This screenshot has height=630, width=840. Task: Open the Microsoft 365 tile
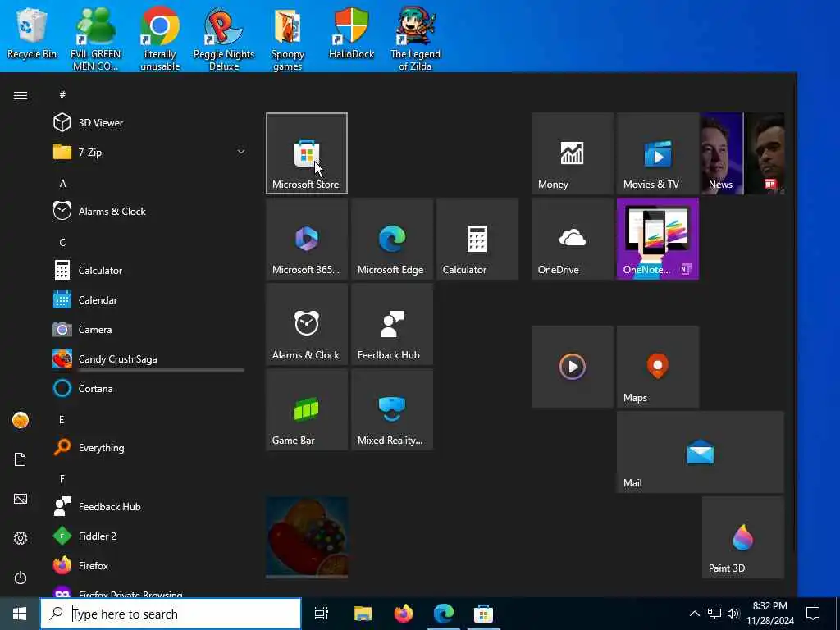[x=307, y=239]
